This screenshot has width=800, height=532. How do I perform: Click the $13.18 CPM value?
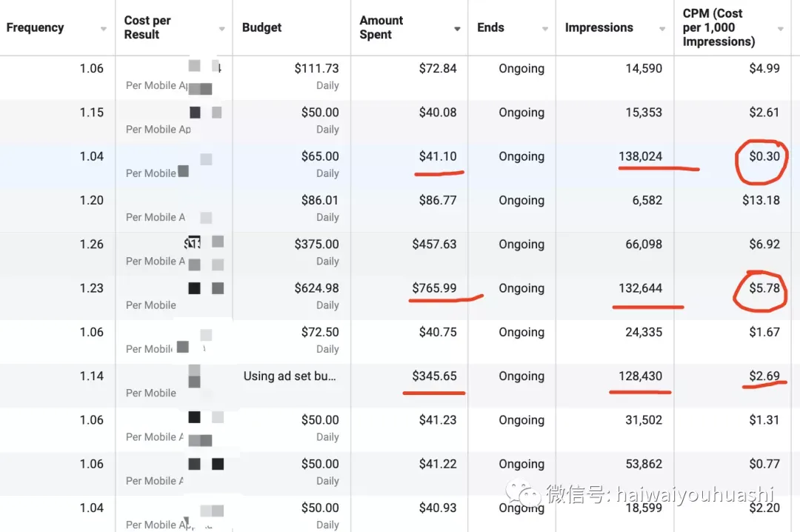point(761,200)
